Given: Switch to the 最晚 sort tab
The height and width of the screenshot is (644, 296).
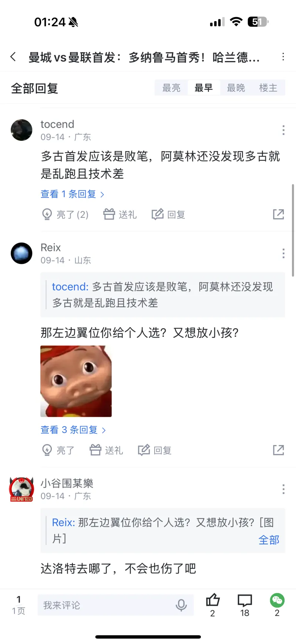Looking at the screenshot, I should point(236,88).
